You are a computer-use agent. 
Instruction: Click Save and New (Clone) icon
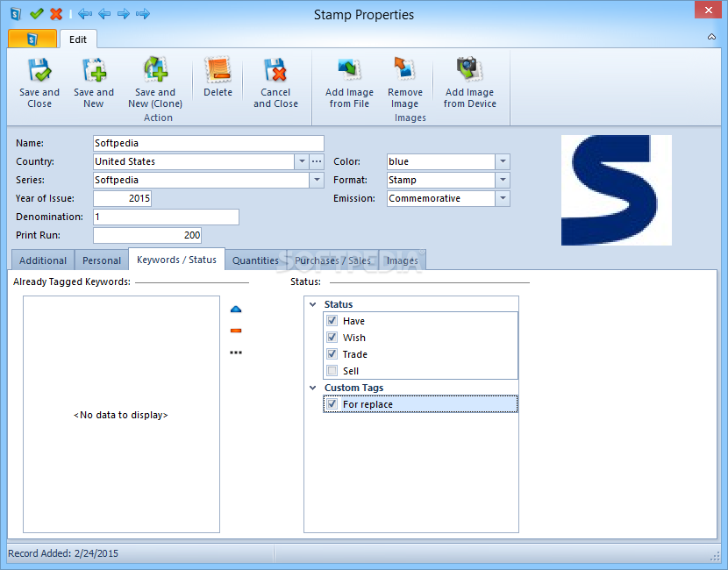coord(155,69)
